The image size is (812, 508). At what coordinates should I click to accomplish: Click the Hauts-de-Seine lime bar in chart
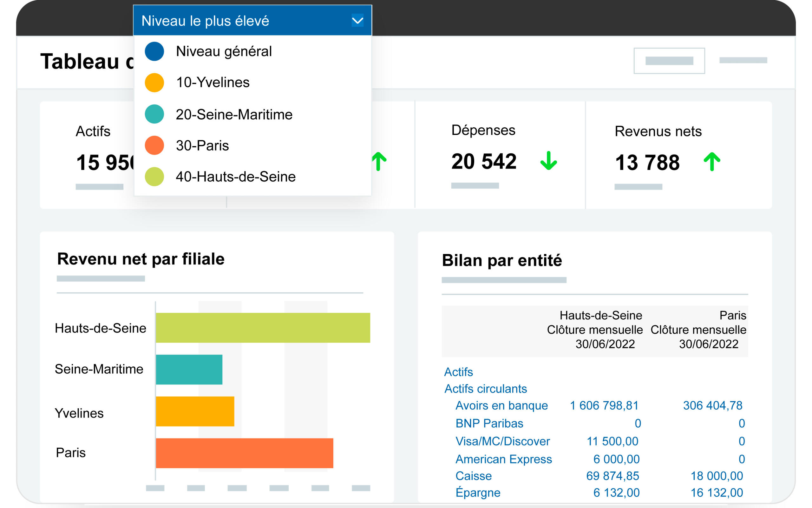click(263, 328)
